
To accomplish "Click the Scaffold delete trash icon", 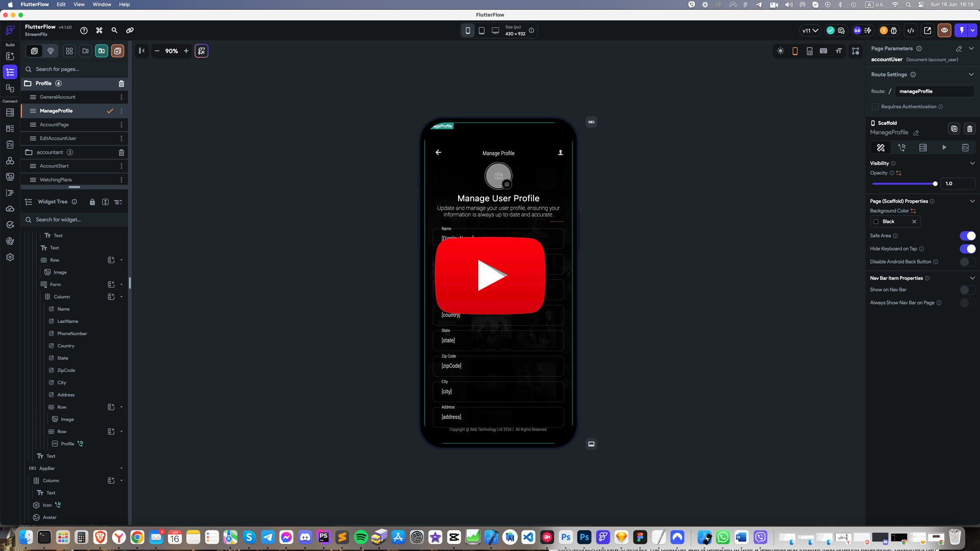I will pos(970,129).
